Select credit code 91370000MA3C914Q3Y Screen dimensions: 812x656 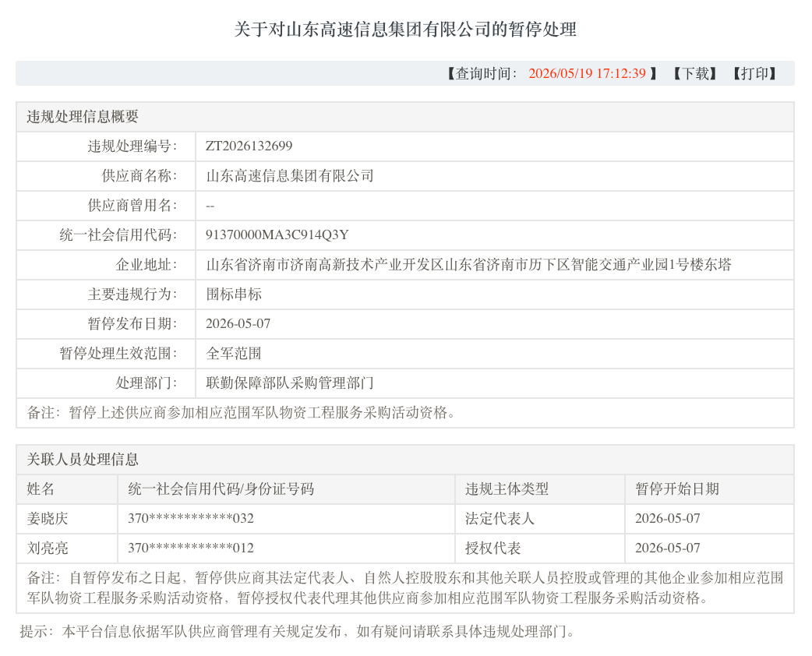pyautogui.click(x=277, y=235)
